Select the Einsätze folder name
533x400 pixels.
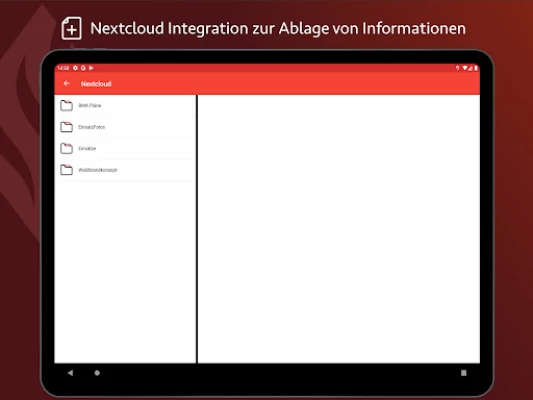point(87,149)
